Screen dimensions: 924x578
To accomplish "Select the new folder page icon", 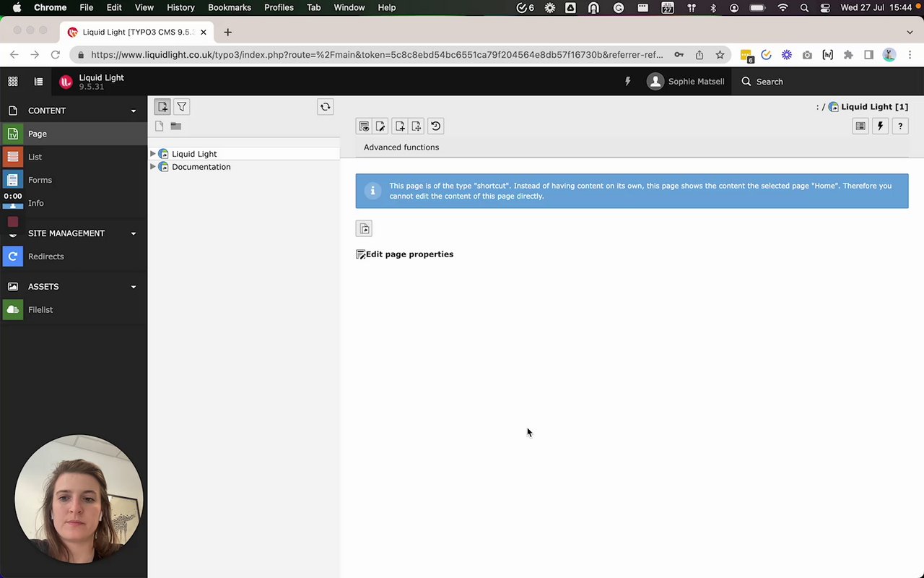I will [175, 126].
